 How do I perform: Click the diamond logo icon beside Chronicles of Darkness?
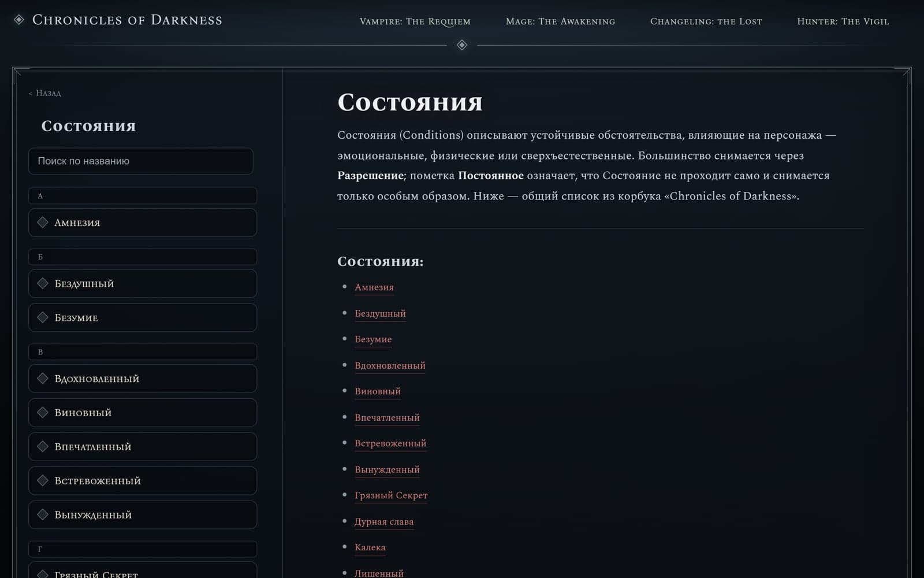pyautogui.click(x=19, y=20)
